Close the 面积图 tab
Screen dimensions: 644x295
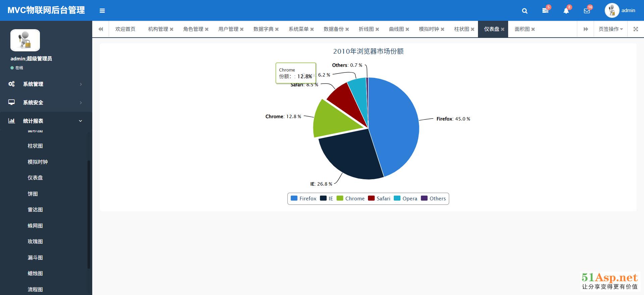point(533,29)
